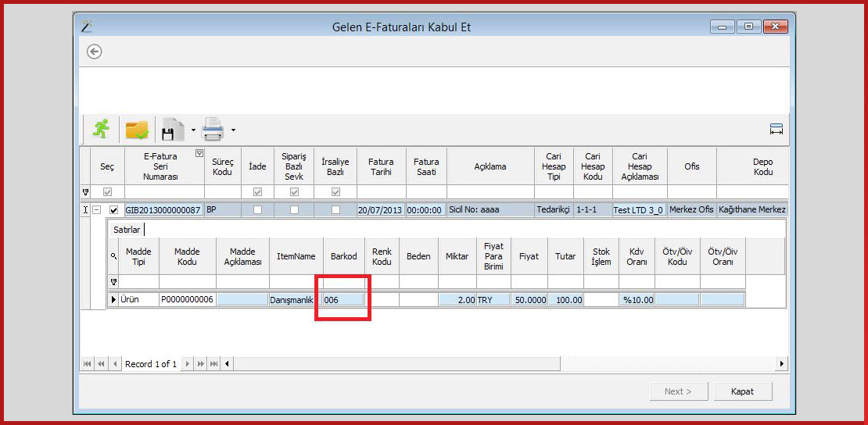868x425 pixels.
Task: Click the Next > button
Action: point(678,391)
